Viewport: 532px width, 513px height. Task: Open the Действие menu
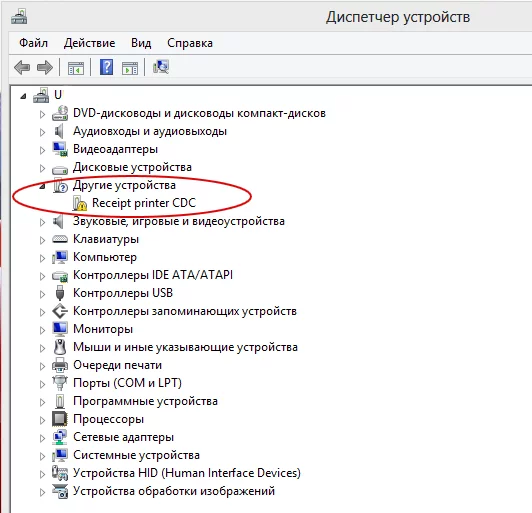(90, 43)
